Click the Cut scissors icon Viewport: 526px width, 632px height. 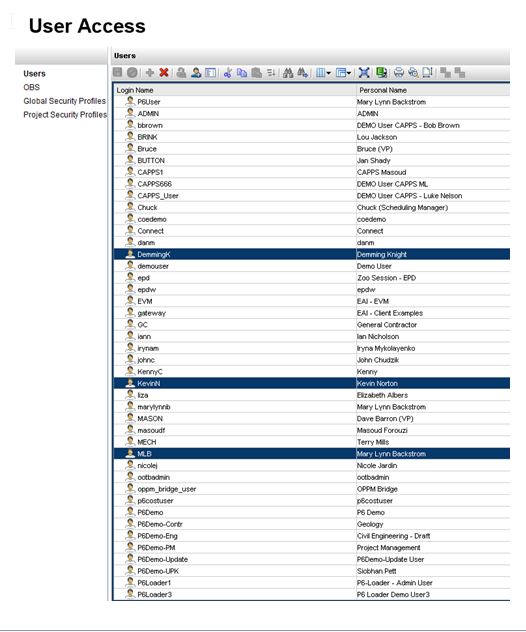228,73
